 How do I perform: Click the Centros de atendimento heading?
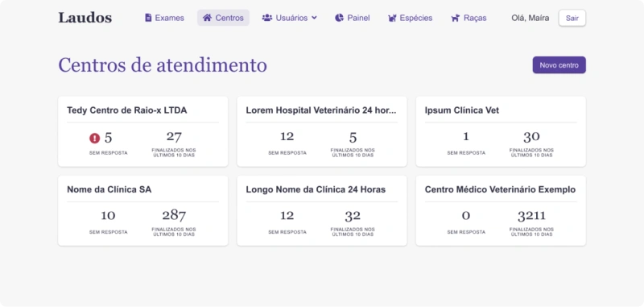click(163, 65)
